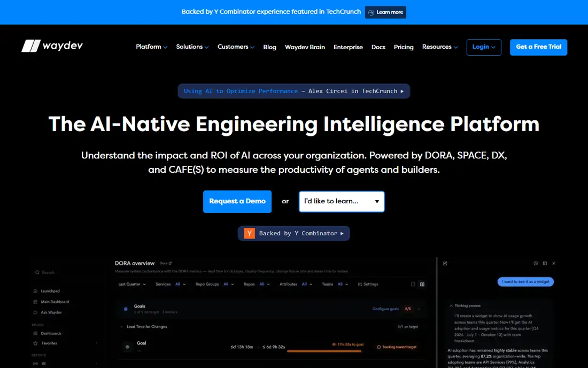Click the Favorites star icon
The height and width of the screenshot is (368, 588).
(35, 343)
